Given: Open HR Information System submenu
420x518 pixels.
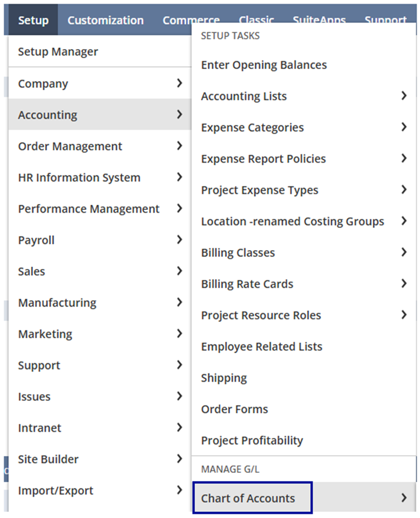Looking at the screenshot, I should tap(100, 177).
